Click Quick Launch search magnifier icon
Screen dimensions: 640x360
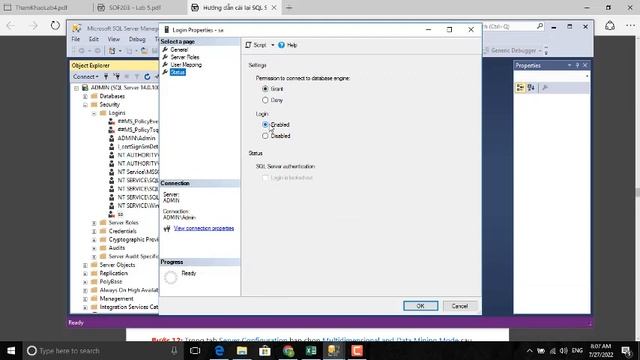click(x=540, y=26)
